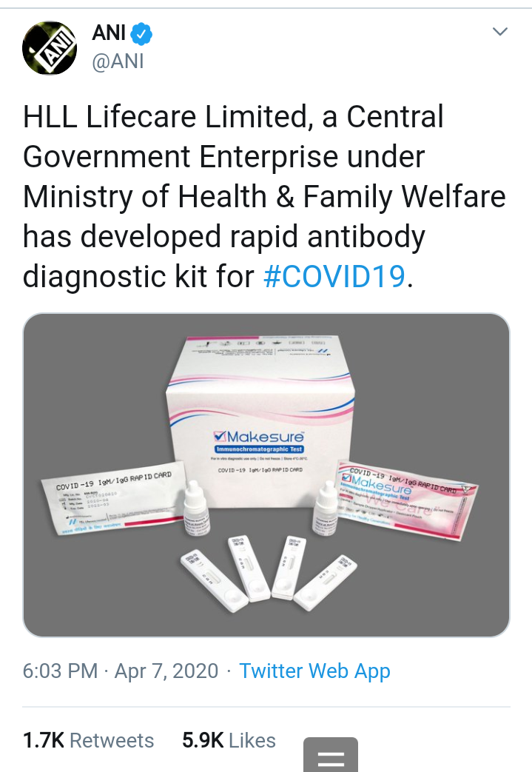Open the #COVID19 hashtag
The height and width of the screenshot is (772, 532).
334,275
